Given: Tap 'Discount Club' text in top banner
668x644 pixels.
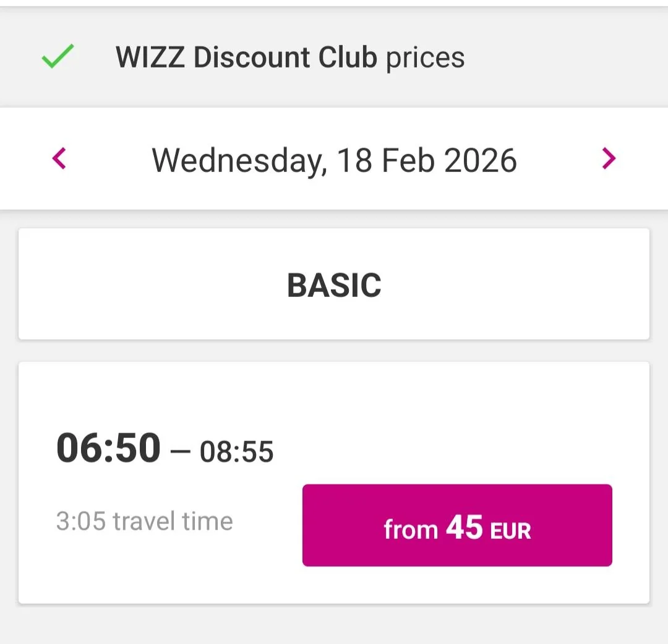Looking at the screenshot, I should pos(285,58).
